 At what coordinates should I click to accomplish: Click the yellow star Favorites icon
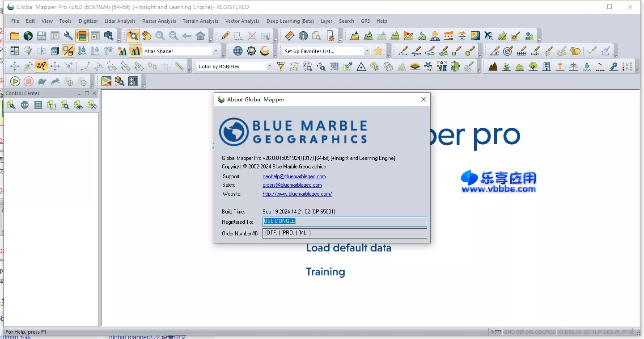pos(378,51)
